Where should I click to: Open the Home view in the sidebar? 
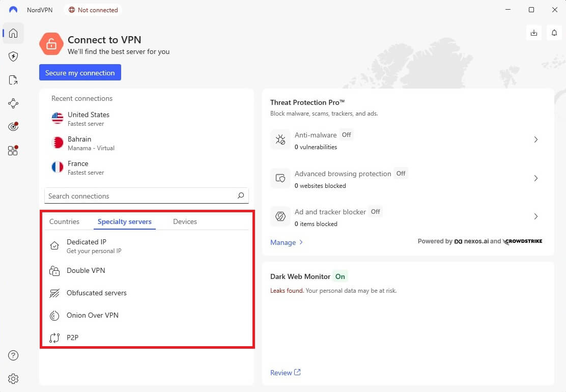tap(13, 33)
